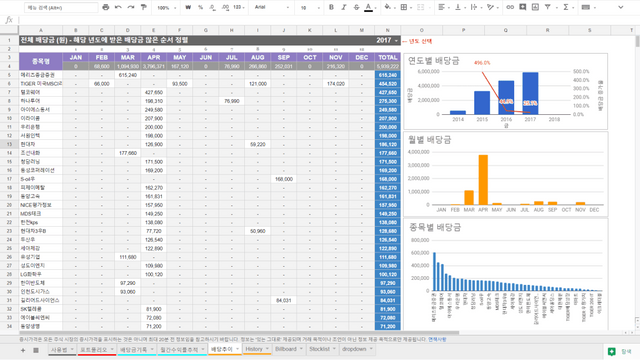
Task: Toggle bold formatting
Action: click(331, 7)
